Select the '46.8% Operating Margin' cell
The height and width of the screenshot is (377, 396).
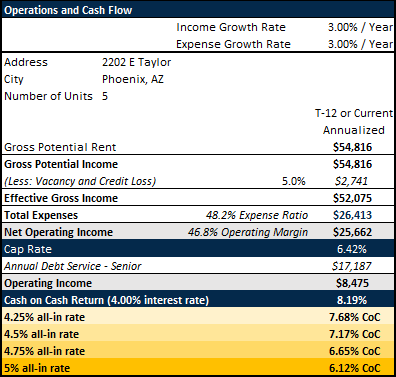point(248,232)
